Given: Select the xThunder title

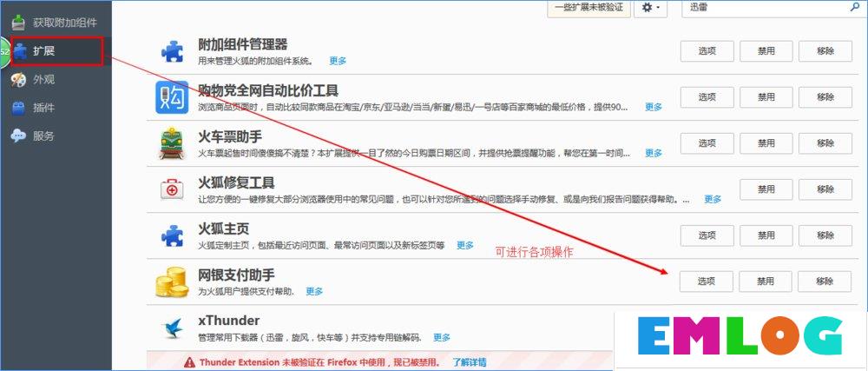Looking at the screenshot, I should click(228, 321).
